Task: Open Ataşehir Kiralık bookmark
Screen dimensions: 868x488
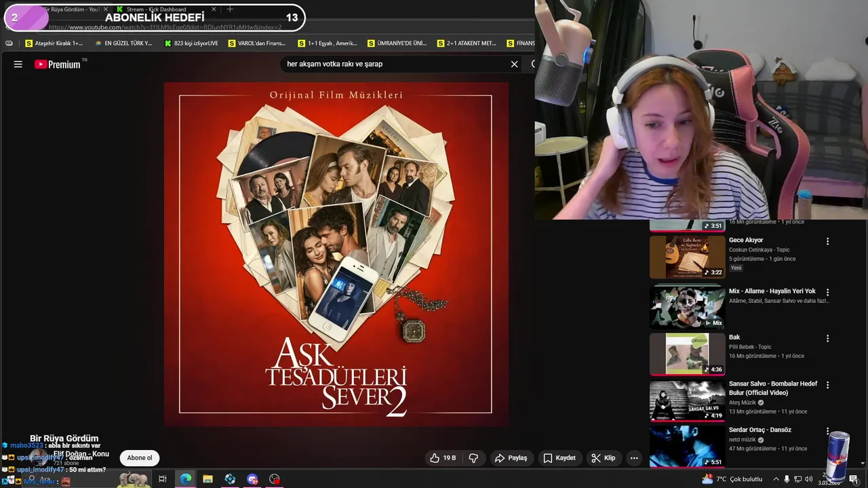Action: click(x=54, y=43)
